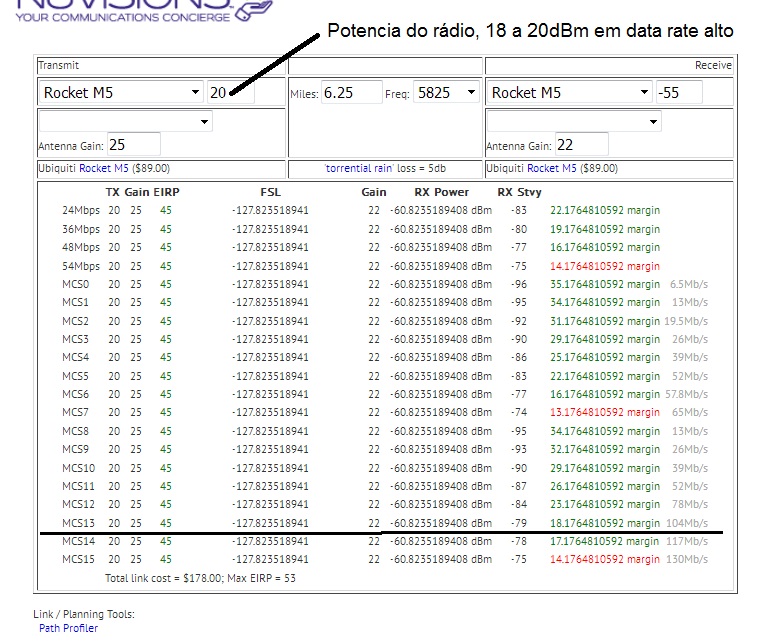The height and width of the screenshot is (642, 760).
Task: Click the 117Mb/s rate on MCS14
Action: click(x=687, y=541)
